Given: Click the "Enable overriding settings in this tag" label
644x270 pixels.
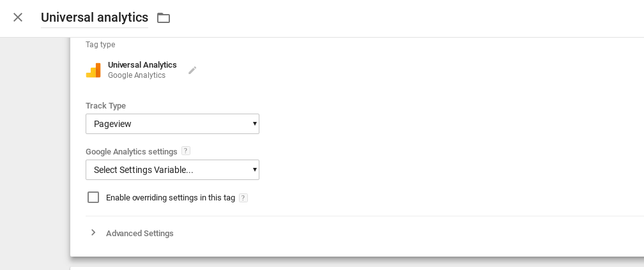Looking at the screenshot, I should [171, 198].
